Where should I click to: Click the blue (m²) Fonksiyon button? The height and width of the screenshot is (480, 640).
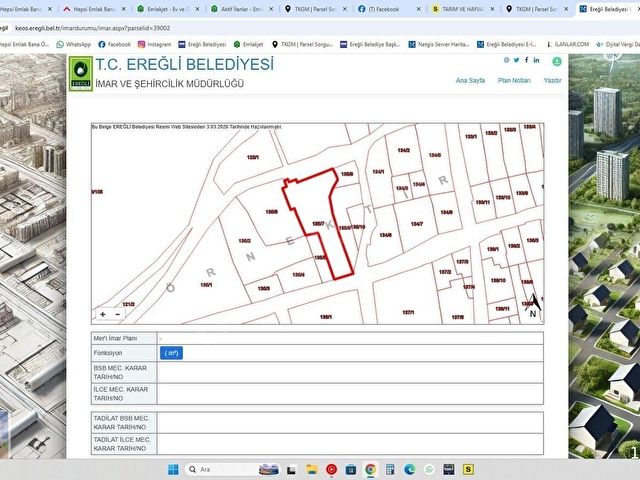[171, 353]
